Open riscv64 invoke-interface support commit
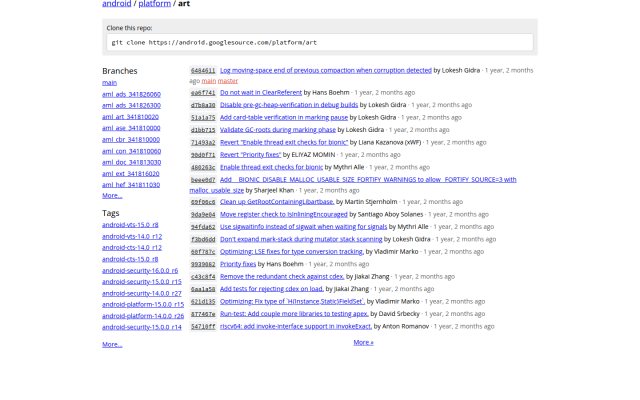Screen dimensions: 640x400 [296, 326]
